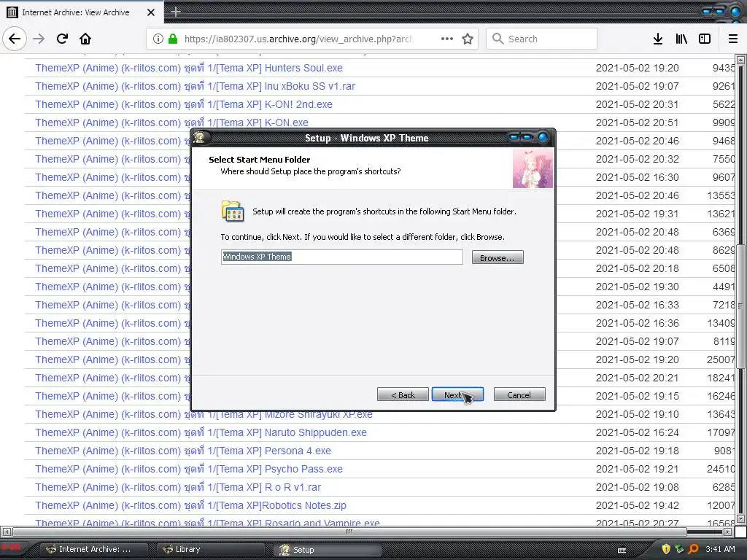
Task: Click date 2021-05-02 19:20 of Hunters Soul
Action: (x=637, y=68)
